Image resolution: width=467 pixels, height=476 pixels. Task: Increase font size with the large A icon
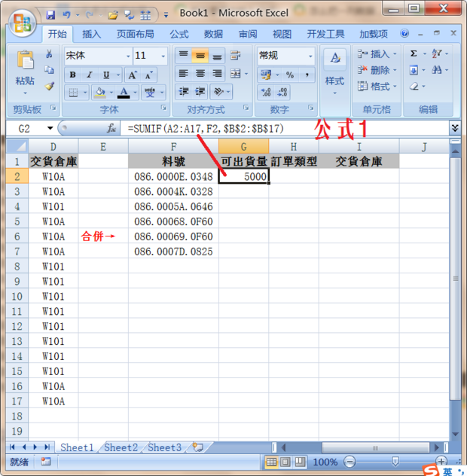133,75
